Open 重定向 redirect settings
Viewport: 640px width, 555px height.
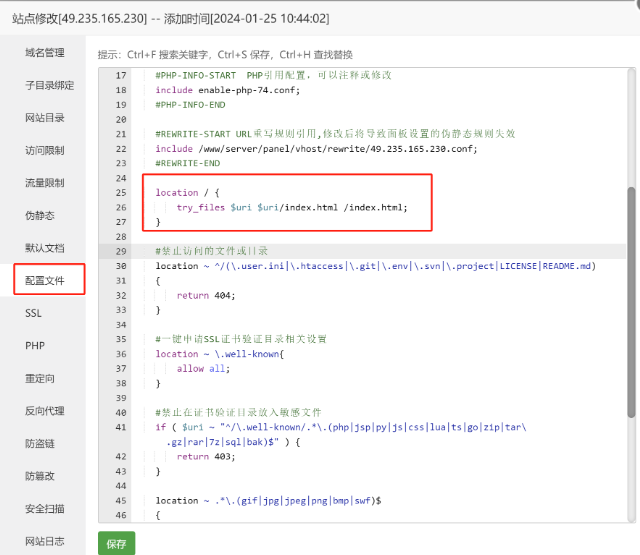click(x=39, y=379)
